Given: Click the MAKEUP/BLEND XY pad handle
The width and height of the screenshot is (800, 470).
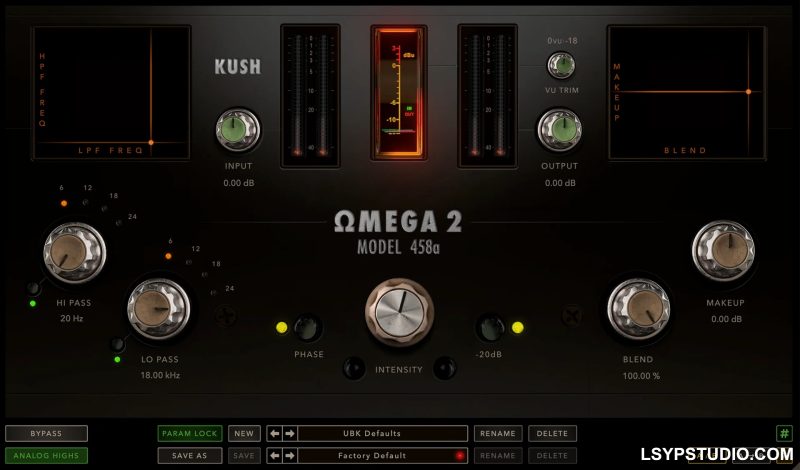Looking at the screenshot, I should pyautogui.click(x=748, y=92).
